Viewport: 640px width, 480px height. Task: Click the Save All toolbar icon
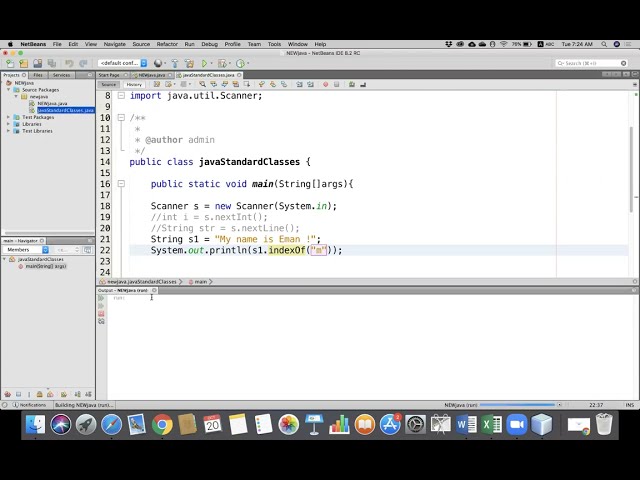[x=52, y=63]
